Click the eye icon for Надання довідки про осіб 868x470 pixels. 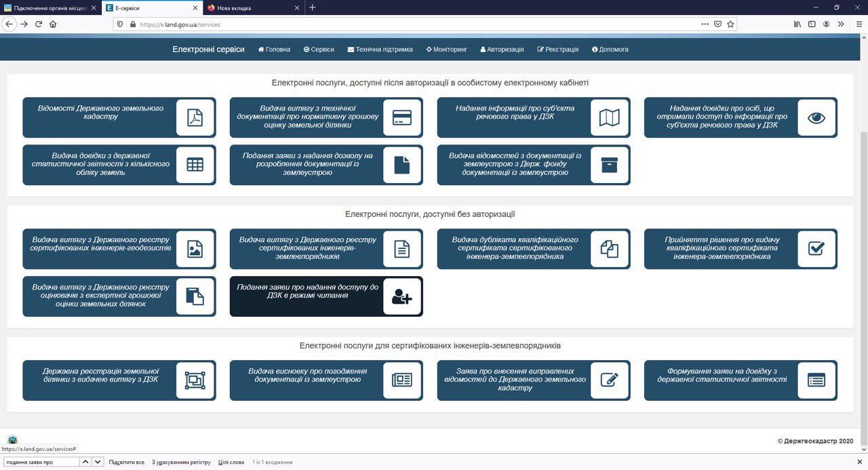click(816, 117)
